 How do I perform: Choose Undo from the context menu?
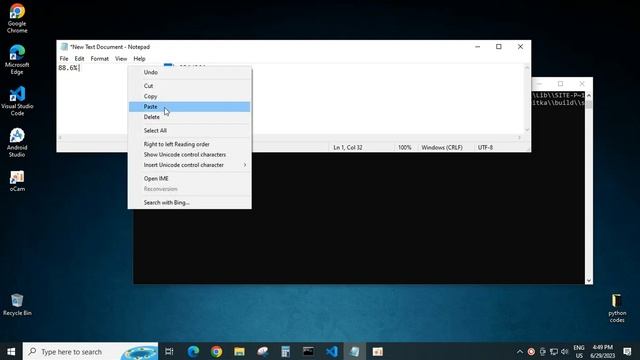[x=189, y=72]
